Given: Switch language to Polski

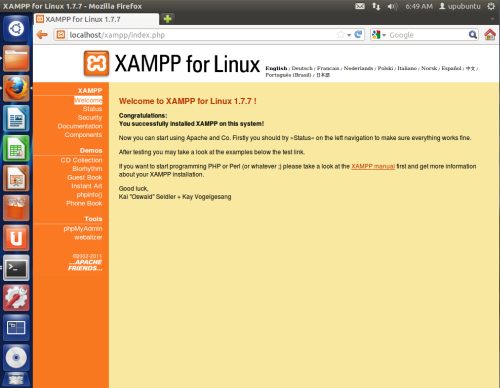Looking at the screenshot, I should coord(385,68).
